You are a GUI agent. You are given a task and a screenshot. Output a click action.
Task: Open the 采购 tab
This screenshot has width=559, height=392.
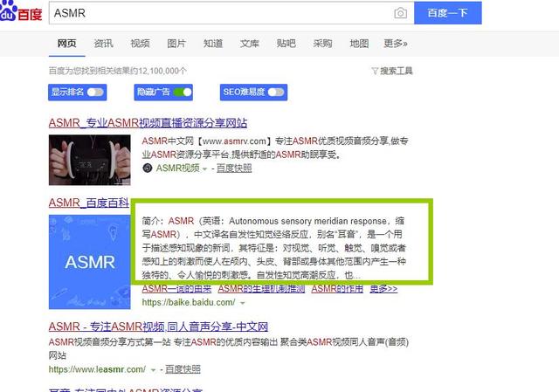[x=322, y=44]
